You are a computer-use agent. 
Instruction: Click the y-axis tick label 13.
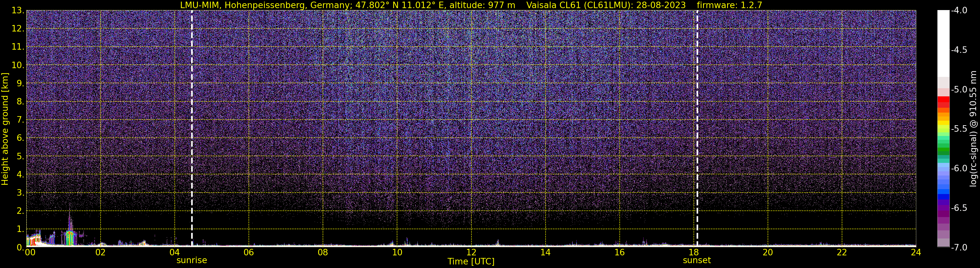click(x=18, y=10)
